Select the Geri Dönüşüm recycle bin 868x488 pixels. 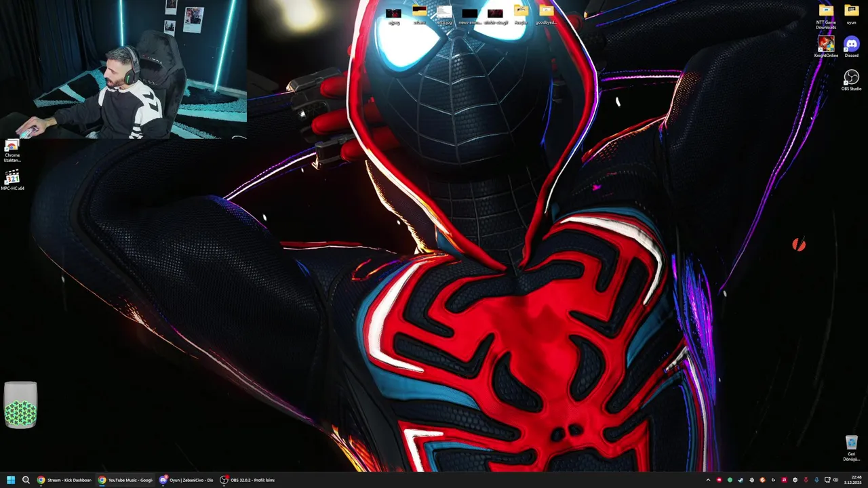852,449
